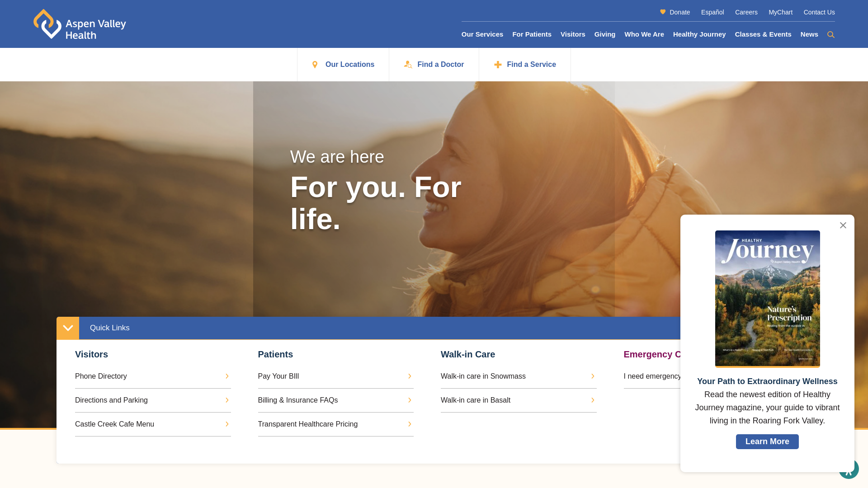Click the plus icon for Find a Service

(x=498, y=65)
